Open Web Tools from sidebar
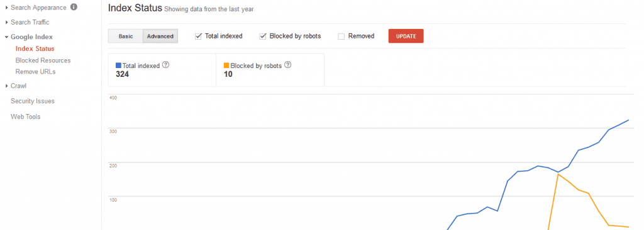The height and width of the screenshot is (230, 644). tap(25, 117)
